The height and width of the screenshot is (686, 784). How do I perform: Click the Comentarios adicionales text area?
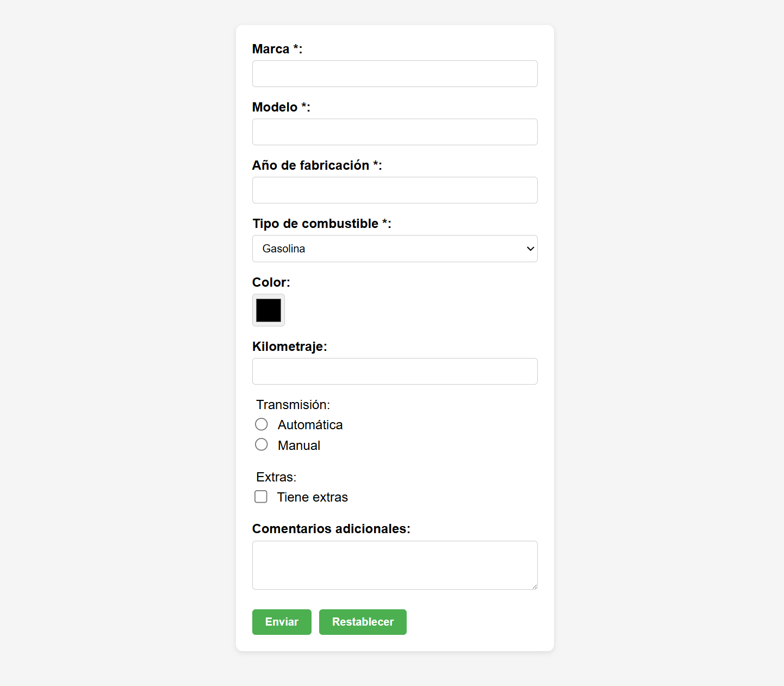pyautogui.click(x=395, y=565)
